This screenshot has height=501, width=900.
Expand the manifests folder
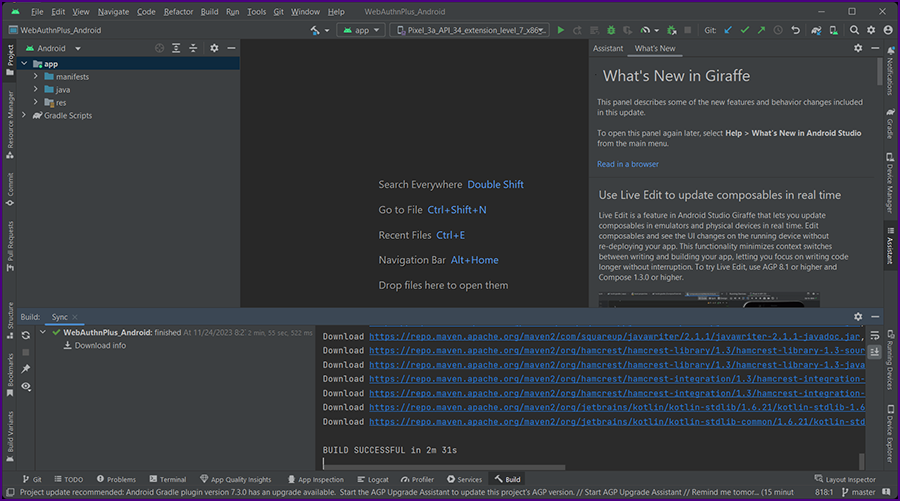(36, 77)
